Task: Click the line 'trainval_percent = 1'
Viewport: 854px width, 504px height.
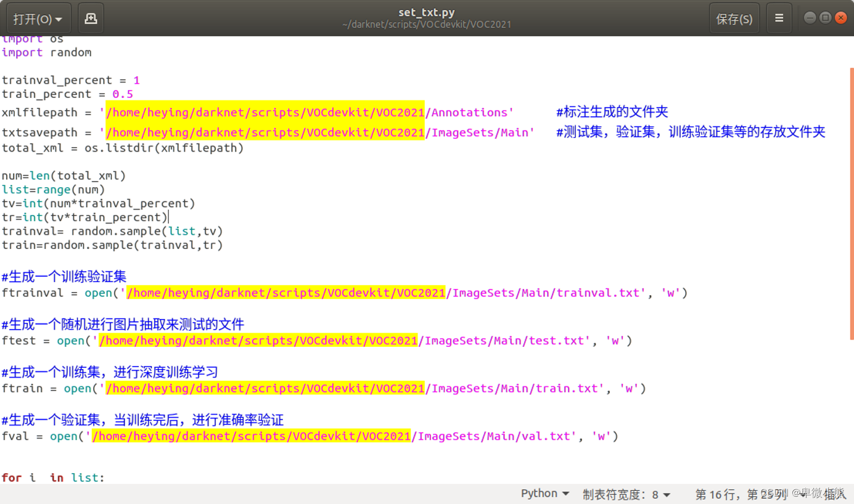Action: 71,80
